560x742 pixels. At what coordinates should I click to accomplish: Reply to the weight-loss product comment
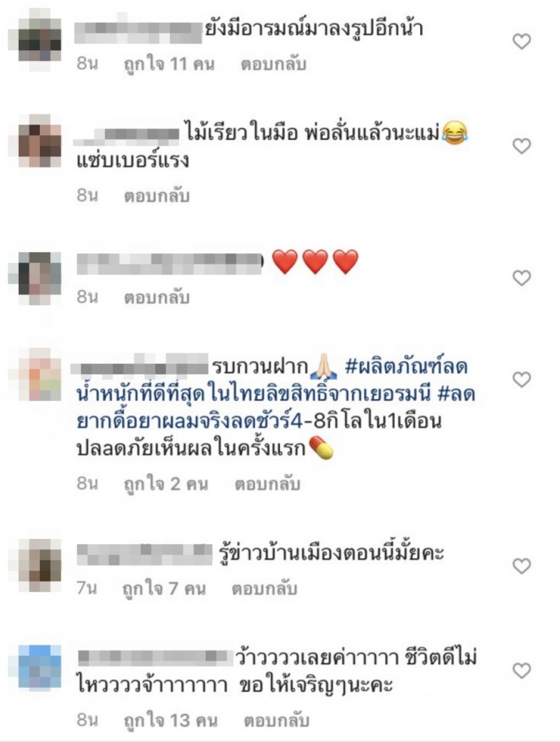(267, 484)
